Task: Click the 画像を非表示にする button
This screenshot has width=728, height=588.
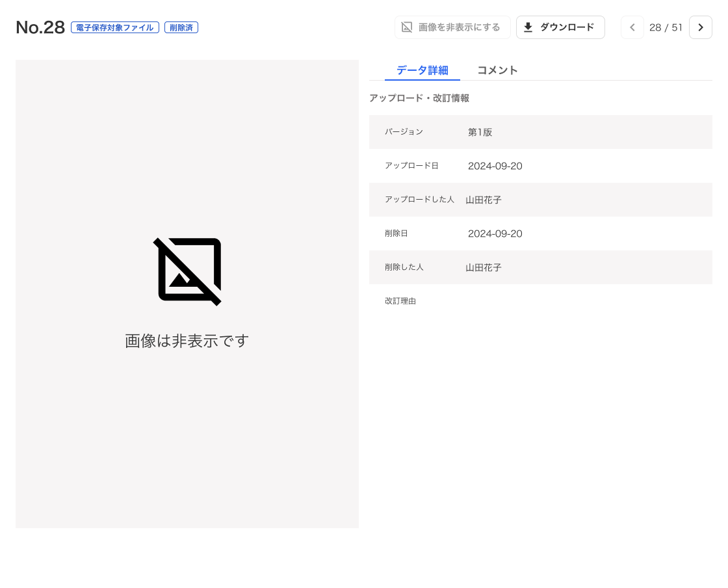Action: (x=452, y=27)
